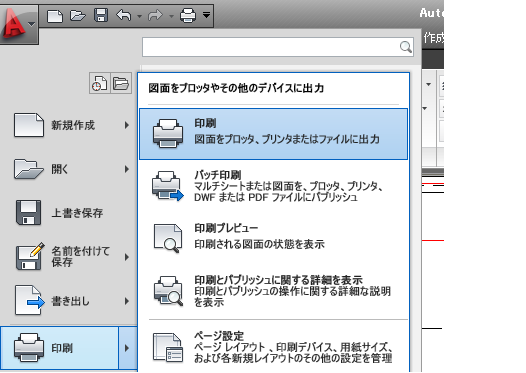526x373 pixels.
Task: Expand the 開く submenu arrow
Action: pyautogui.click(x=127, y=169)
